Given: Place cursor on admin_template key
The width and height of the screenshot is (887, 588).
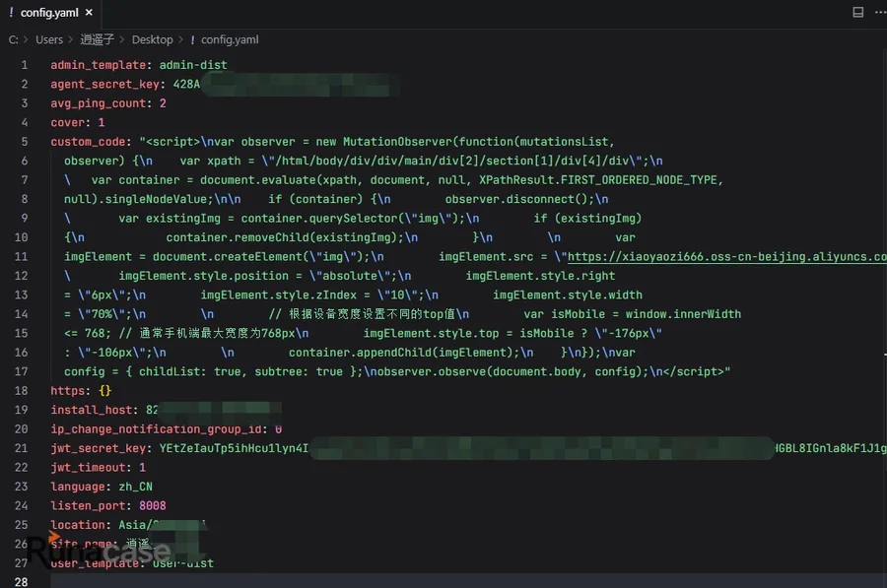Looking at the screenshot, I should (98, 65).
